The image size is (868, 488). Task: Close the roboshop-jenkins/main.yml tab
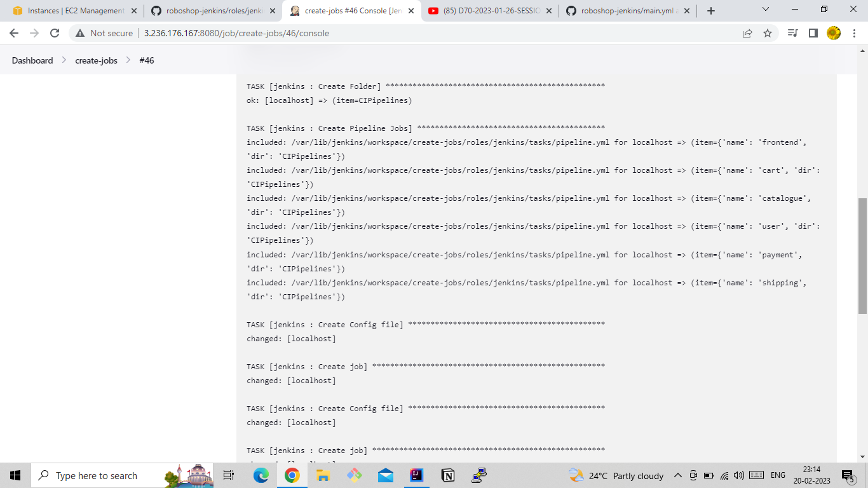(688, 11)
